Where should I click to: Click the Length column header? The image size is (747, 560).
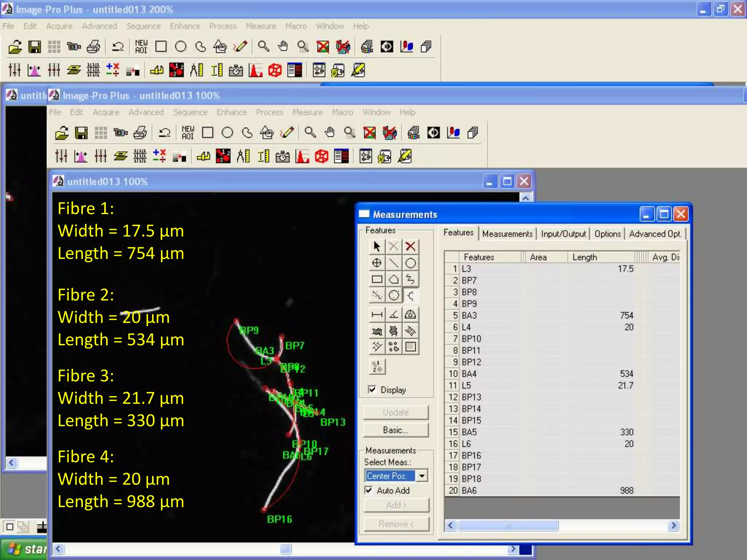point(584,257)
